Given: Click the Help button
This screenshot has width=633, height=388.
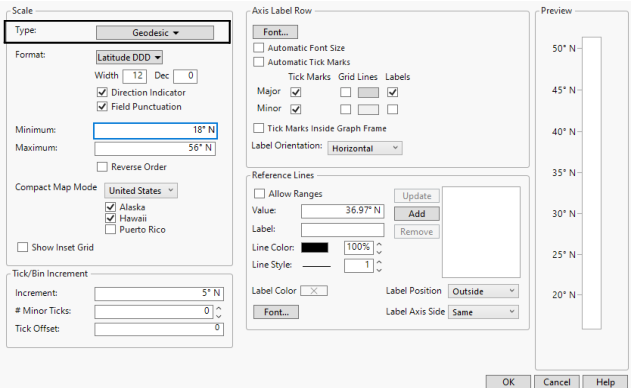Looking at the screenshot, I should coord(605,382).
